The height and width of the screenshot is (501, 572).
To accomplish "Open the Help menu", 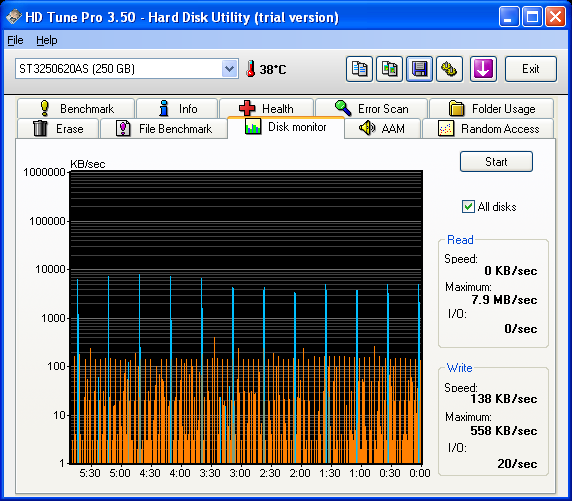I will 47,40.
